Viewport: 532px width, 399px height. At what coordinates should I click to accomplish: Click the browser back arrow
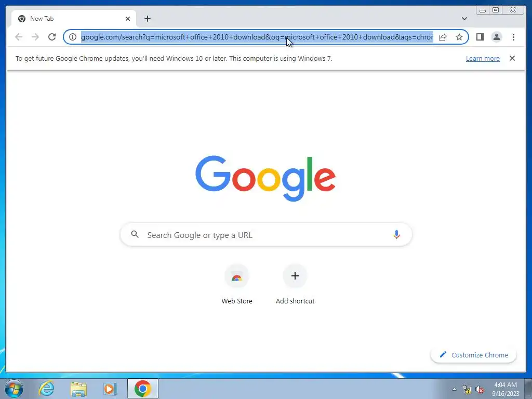[19, 37]
